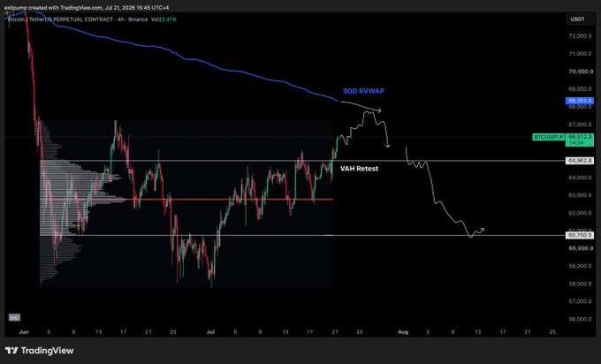Click the 71,000.0 price scale label
This screenshot has width=601, height=364.
[x=579, y=54]
